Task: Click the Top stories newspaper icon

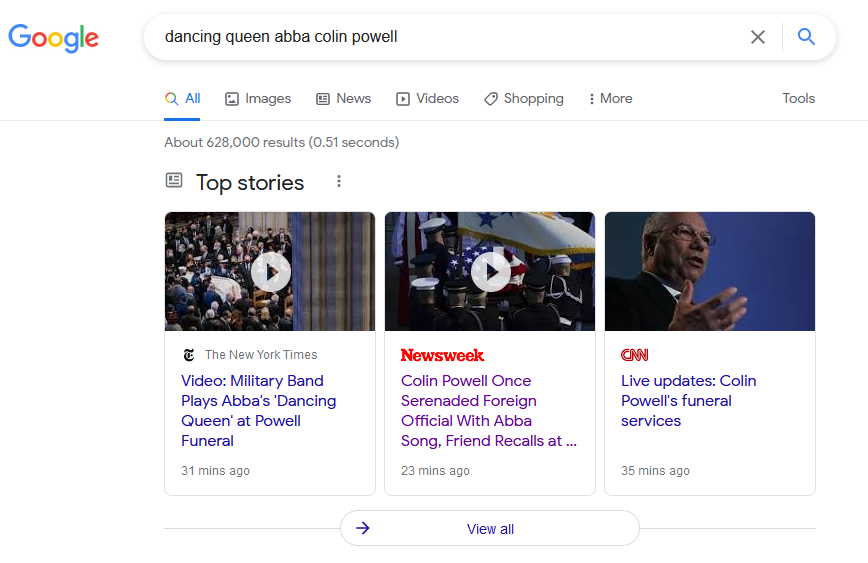Action: point(174,180)
